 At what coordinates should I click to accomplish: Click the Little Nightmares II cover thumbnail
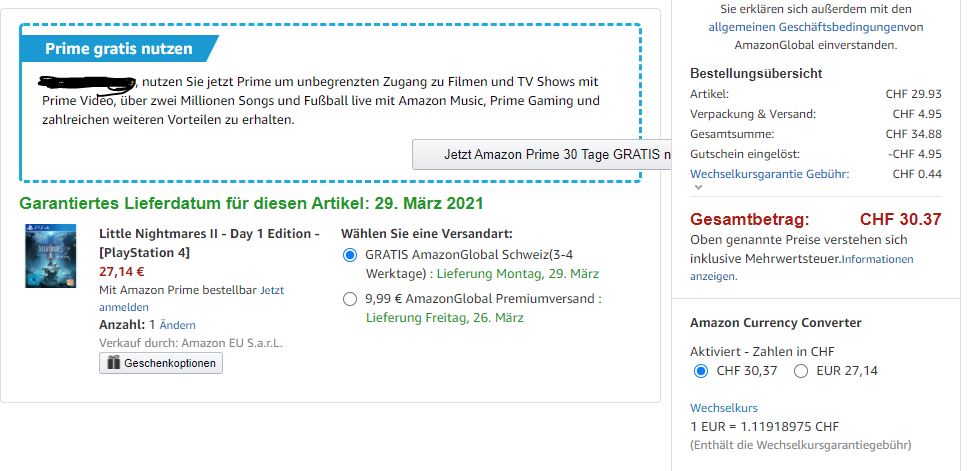click(51, 257)
